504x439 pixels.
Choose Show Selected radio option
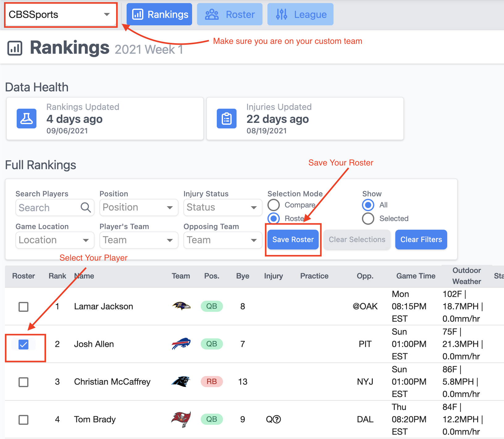368,219
